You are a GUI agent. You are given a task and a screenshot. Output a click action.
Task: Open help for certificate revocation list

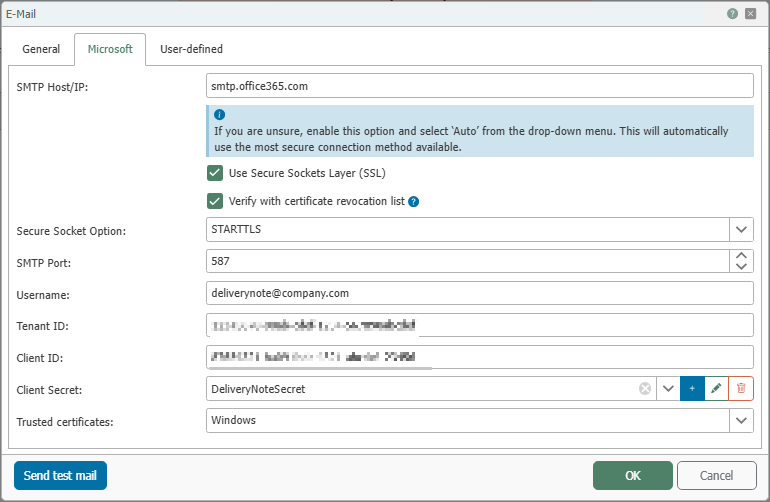[x=413, y=201]
